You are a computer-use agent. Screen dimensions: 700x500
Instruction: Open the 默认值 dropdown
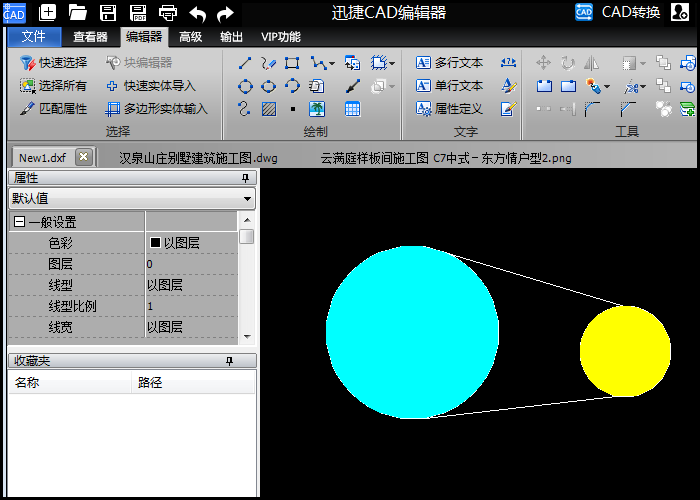click(248, 199)
